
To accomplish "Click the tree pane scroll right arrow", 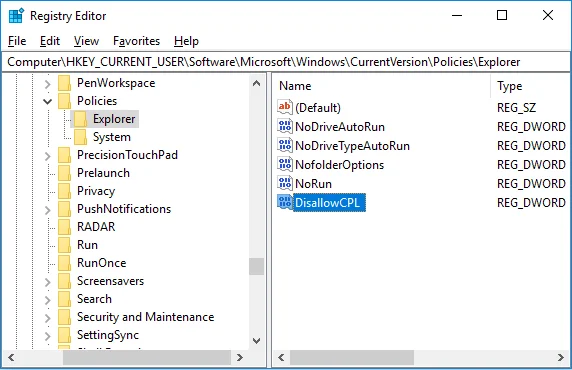I will (240, 357).
